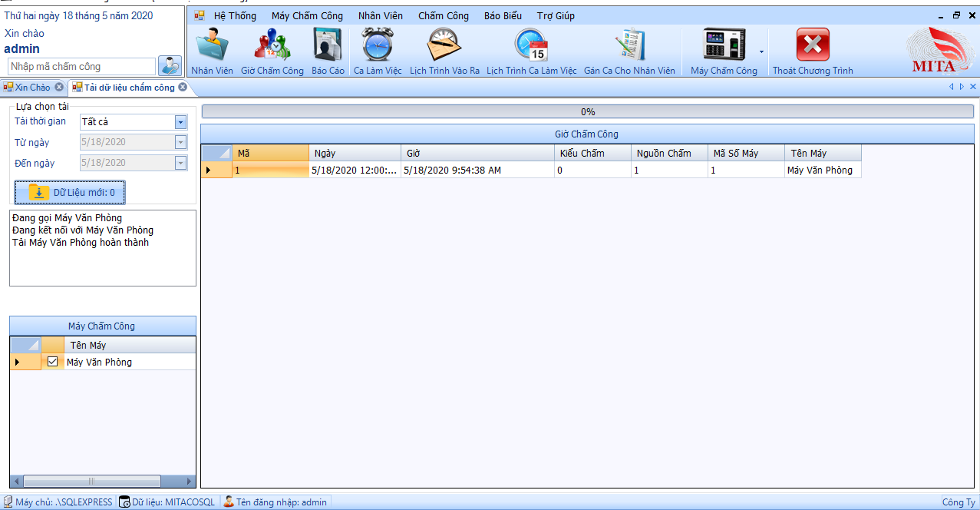Select the Ca Làm Việc clock icon
The width and height of the screenshot is (980, 510).
coord(378,45)
